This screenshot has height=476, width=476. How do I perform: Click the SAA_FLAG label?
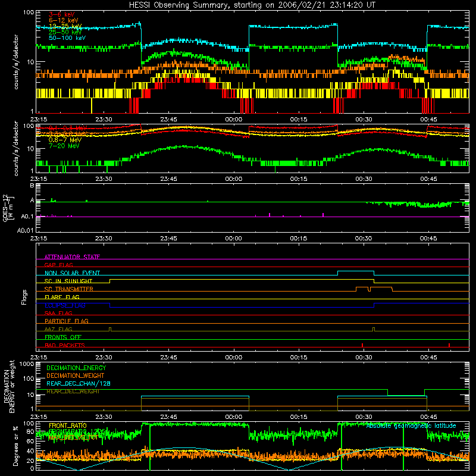point(58,313)
